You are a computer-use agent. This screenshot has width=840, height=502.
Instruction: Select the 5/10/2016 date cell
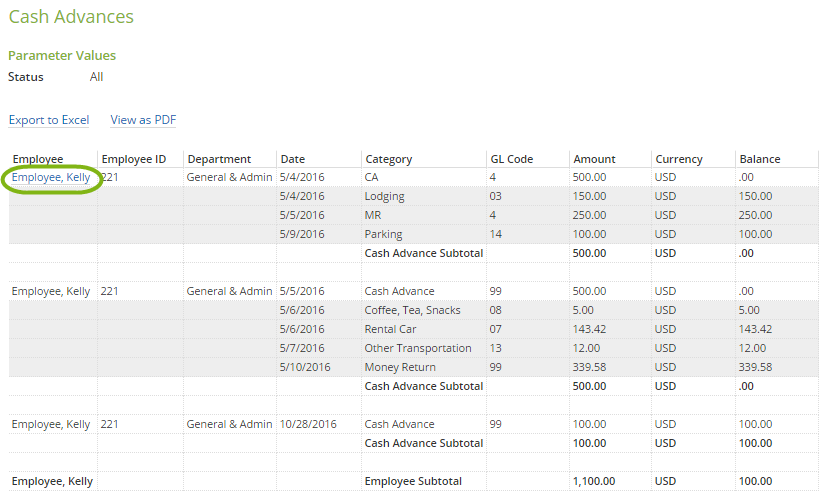pyautogui.click(x=305, y=367)
